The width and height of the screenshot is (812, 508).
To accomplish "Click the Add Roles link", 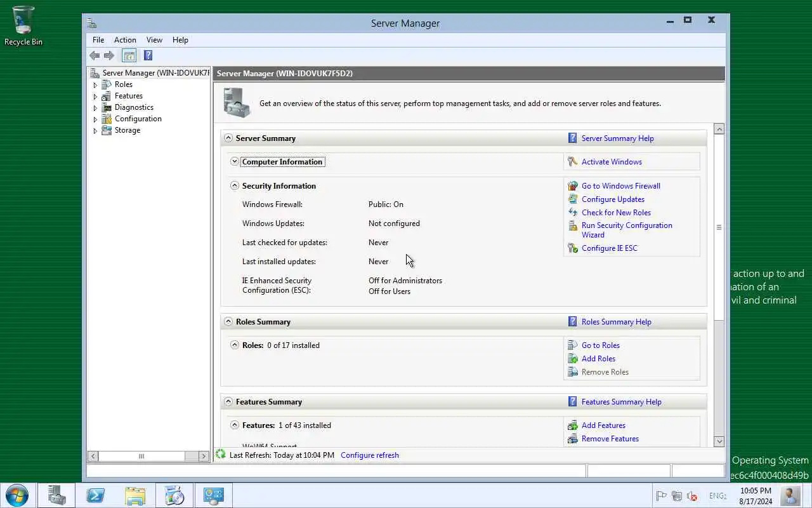I will point(598,358).
